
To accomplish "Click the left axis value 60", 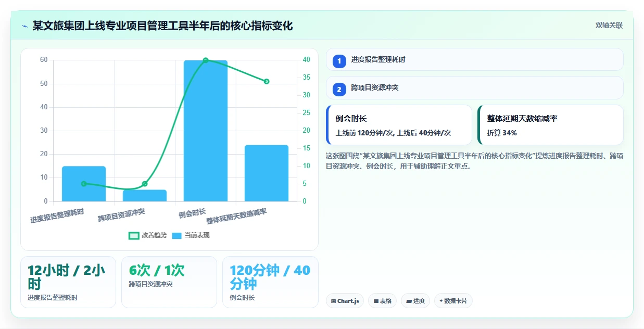I will pos(44,60).
